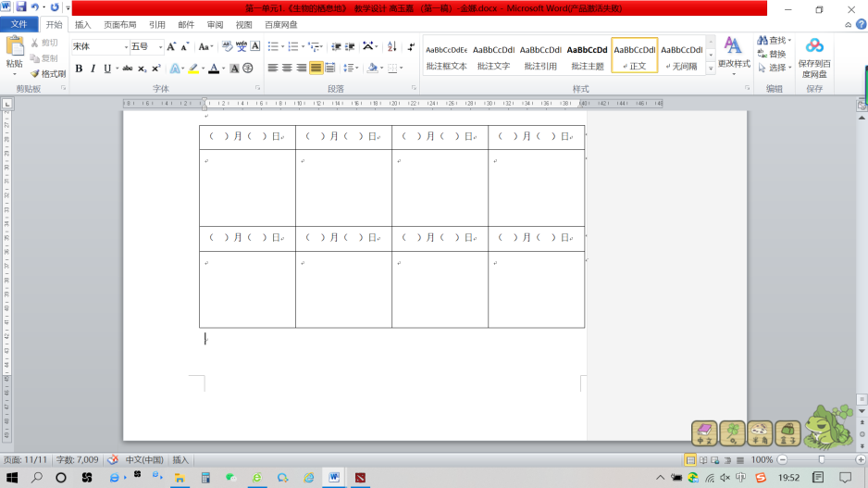Click the Save icon in quick access toolbar
868x488 pixels.
click(20, 7)
